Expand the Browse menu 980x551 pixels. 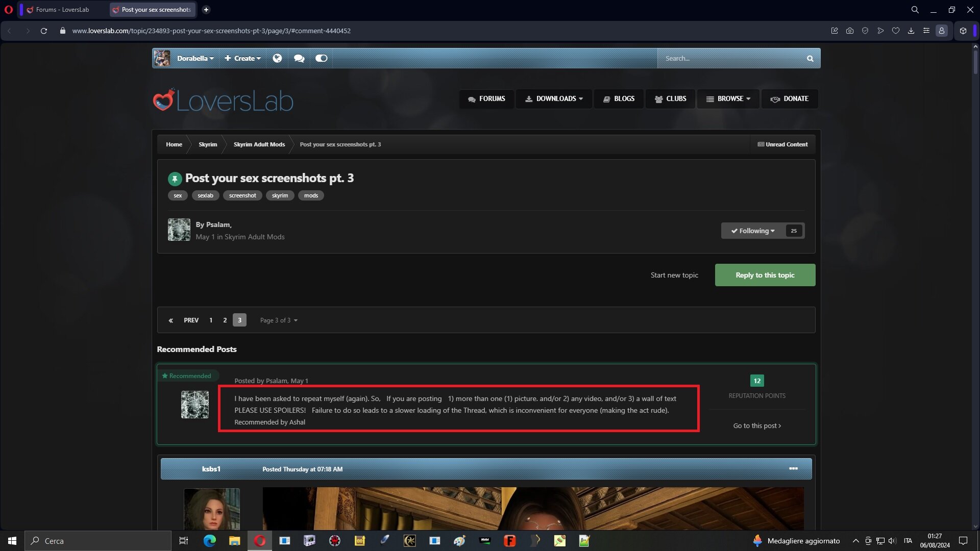[728, 99]
